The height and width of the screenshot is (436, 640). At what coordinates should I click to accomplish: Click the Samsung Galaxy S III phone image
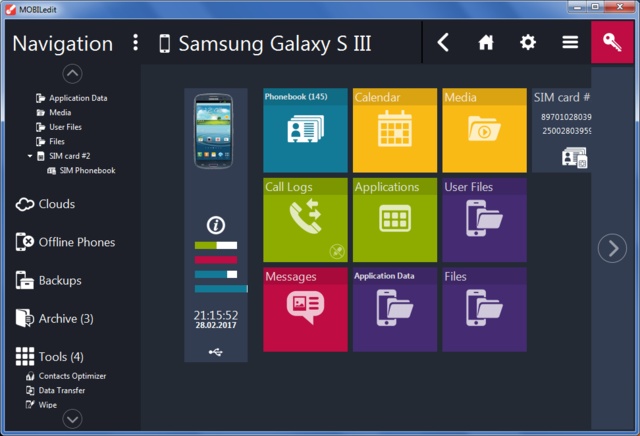pyautogui.click(x=214, y=131)
